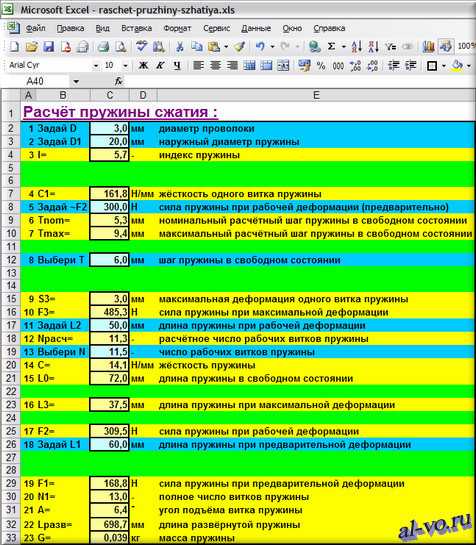Open the Файл menu
476x545 pixels.
(35, 28)
